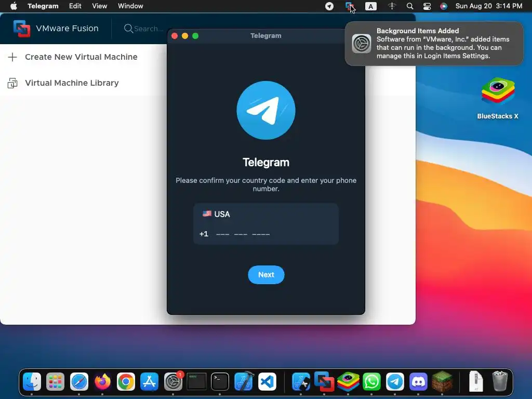Open the BlueStacks X desktop shortcut
Viewport: 532px width, 399px height.
click(x=498, y=98)
